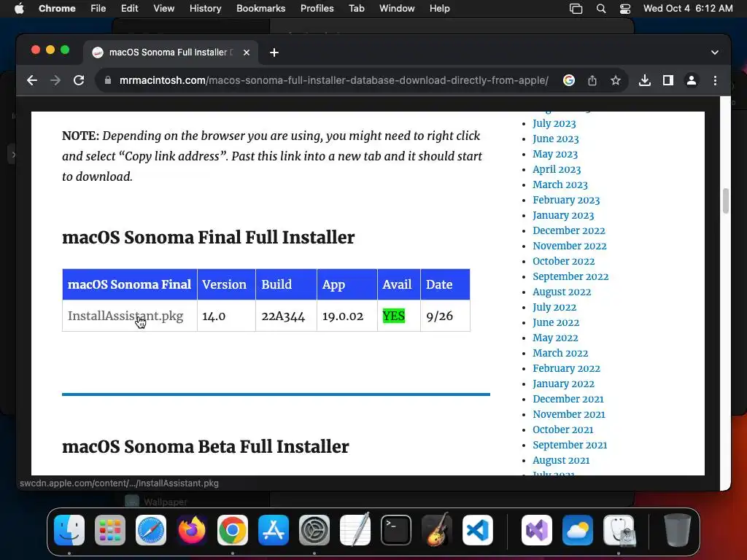Open the File menu
Screen dimensions: 747x560
[x=98, y=9]
